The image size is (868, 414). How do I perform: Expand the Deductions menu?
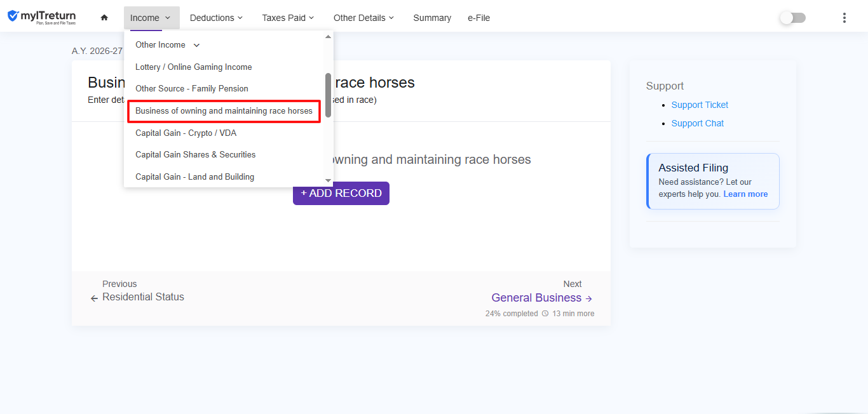point(216,18)
